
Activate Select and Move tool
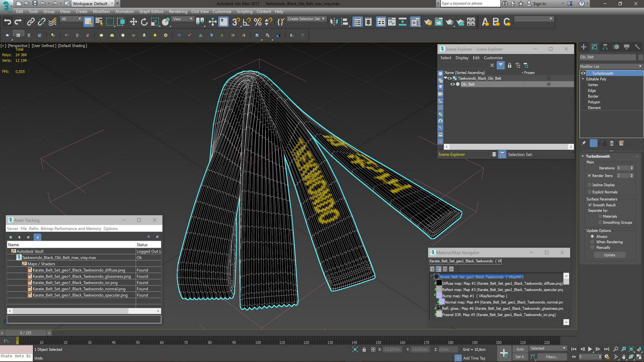pos(133,22)
